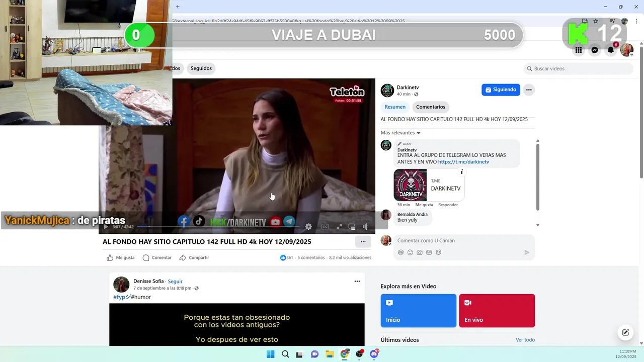Share the video with Compartir
This screenshot has height=362, width=644.
[194, 257]
